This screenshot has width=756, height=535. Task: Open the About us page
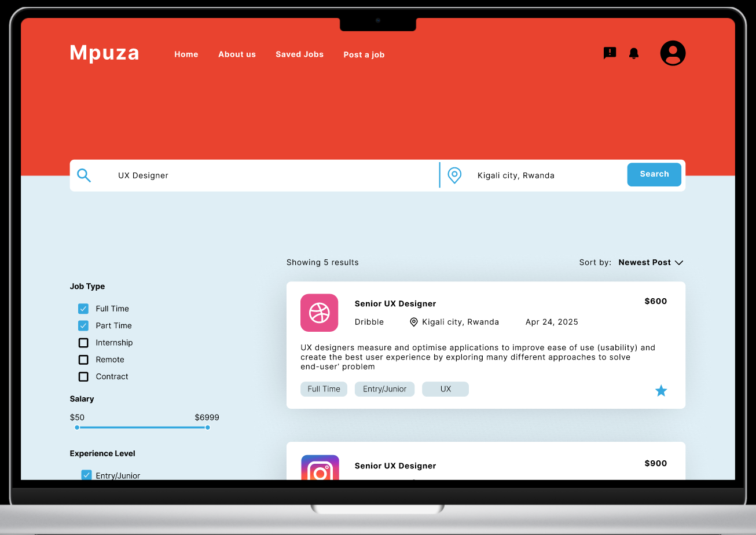[x=237, y=54]
